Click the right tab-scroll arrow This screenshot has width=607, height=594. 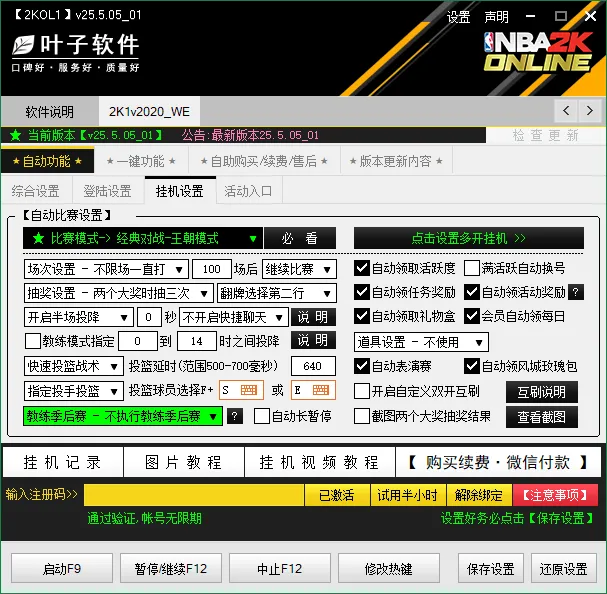590,111
